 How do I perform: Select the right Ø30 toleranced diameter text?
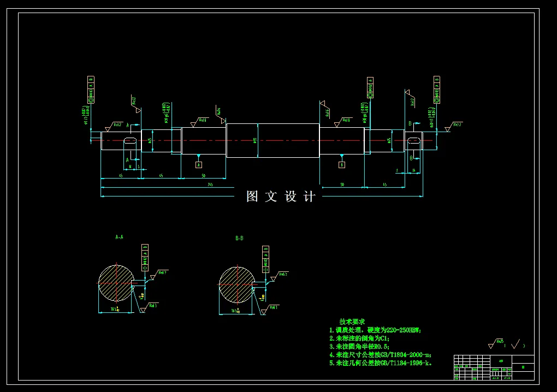pyautogui.click(x=364, y=113)
